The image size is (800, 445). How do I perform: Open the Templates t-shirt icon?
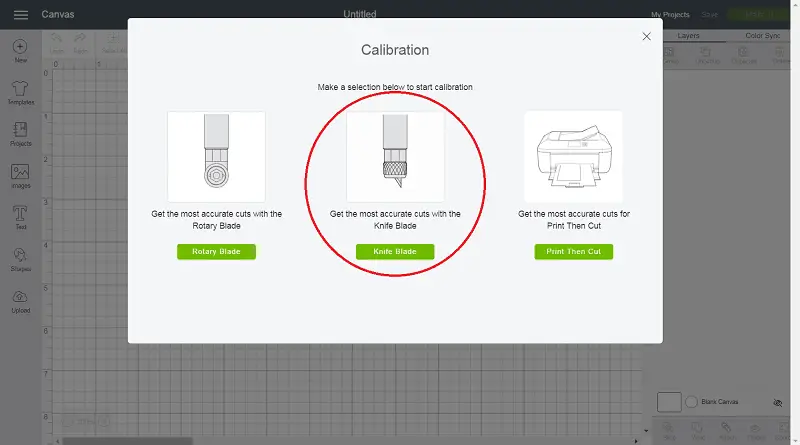pos(20,88)
